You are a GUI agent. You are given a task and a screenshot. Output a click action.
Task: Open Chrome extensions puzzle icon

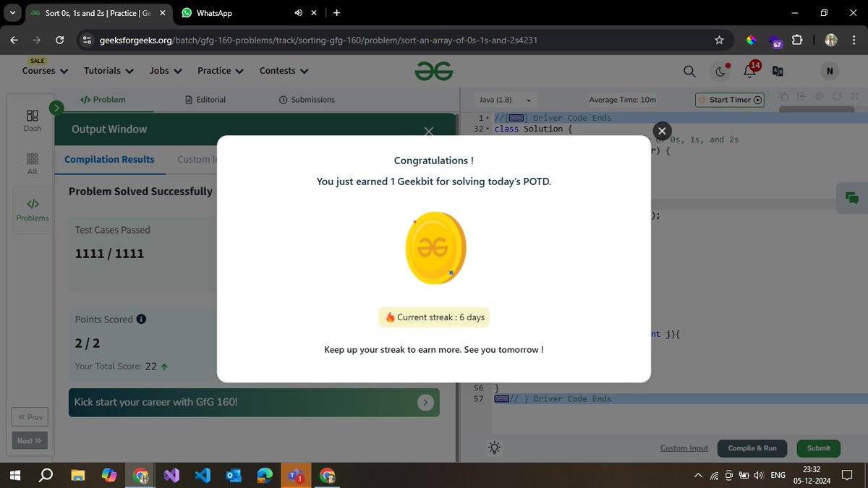coord(797,40)
